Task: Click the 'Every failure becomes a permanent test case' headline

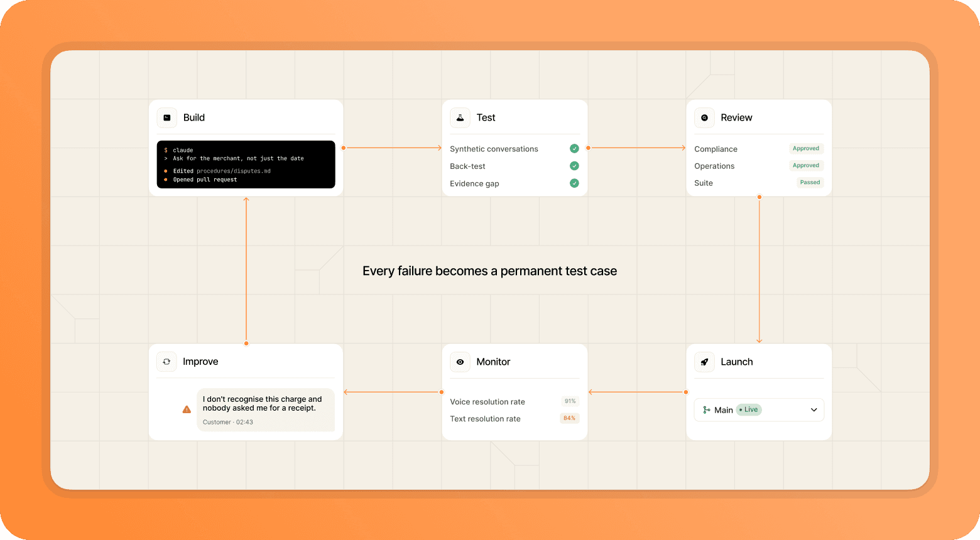Action: click(490, 271)
